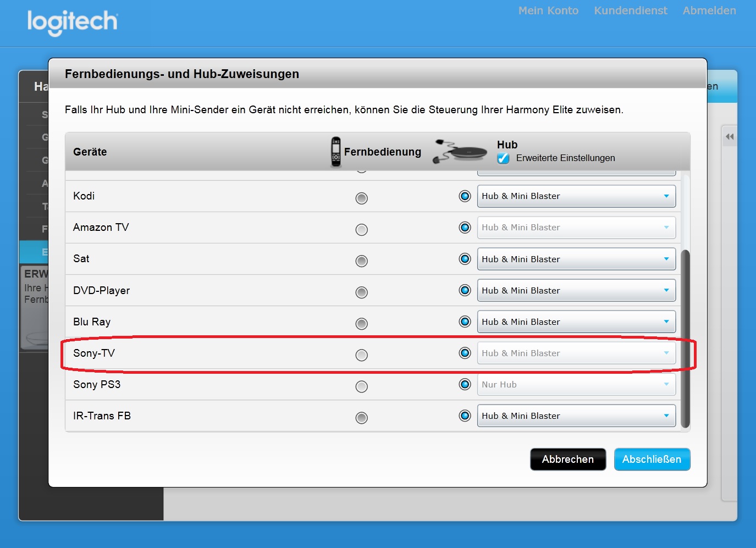This screenshot has width=756, height=548.
Task: Click the remote control icon in header
Action: 335,152
